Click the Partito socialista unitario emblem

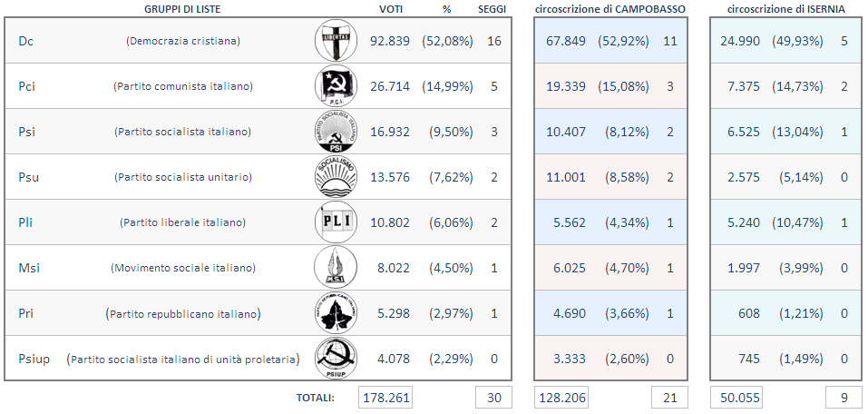click(336, 177)
